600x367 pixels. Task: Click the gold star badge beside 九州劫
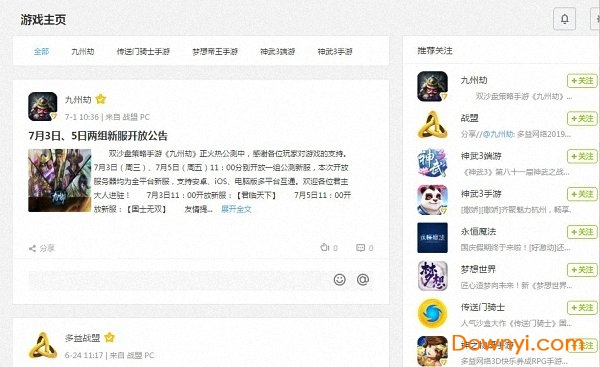coord(101,99)
